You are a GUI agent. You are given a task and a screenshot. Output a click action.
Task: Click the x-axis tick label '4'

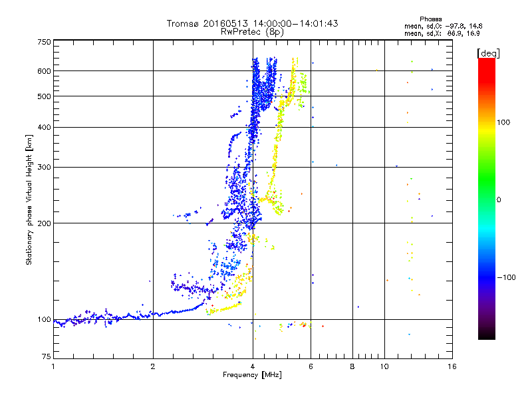(253, 366)
